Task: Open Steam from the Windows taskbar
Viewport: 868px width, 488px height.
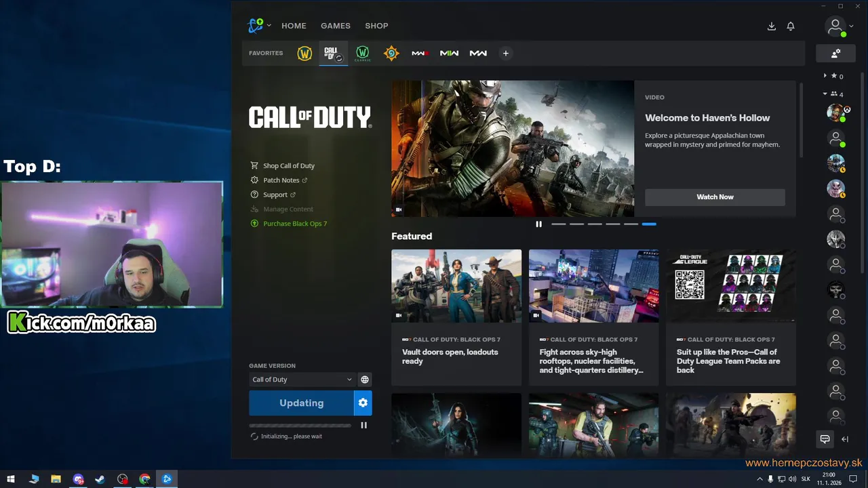Action: [100, 479]
